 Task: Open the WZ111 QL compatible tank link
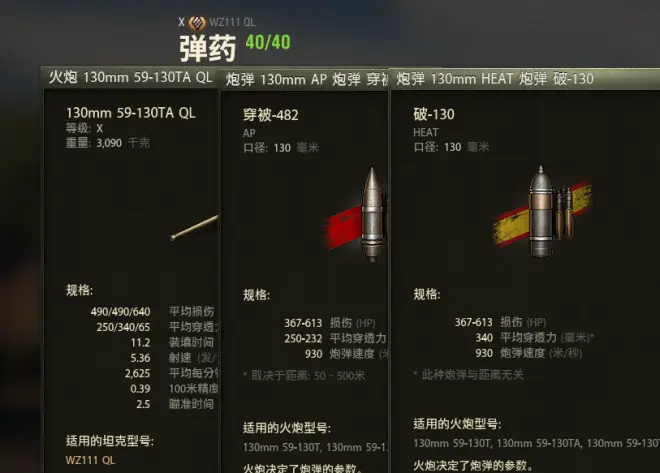[90, 460]
